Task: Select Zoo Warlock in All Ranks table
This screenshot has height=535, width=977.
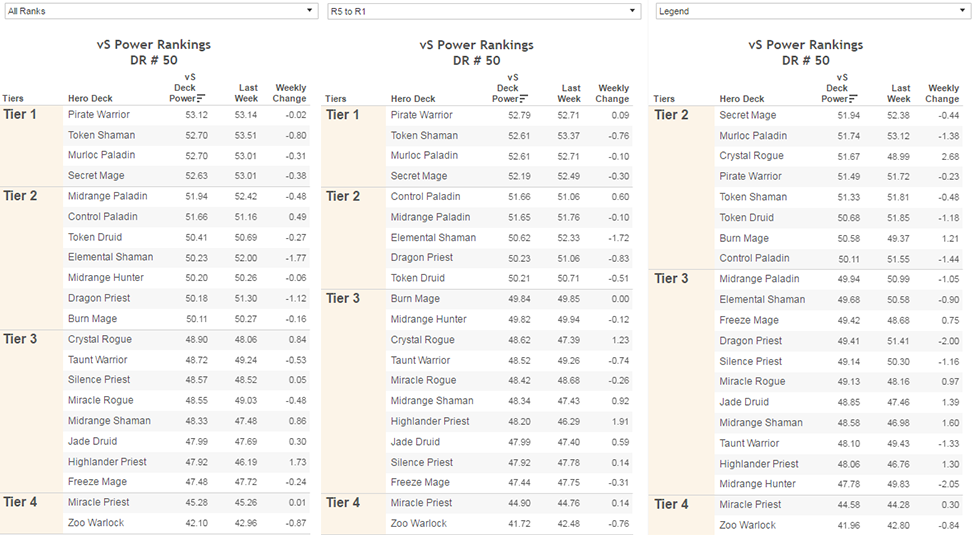Action: pyautogui.click(x=96, y=523)
